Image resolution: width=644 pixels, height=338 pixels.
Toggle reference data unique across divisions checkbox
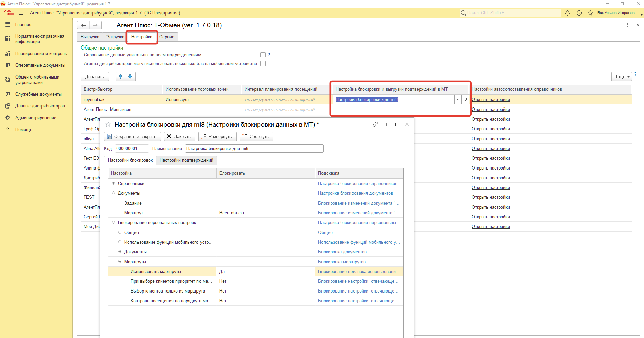point(263,55)
